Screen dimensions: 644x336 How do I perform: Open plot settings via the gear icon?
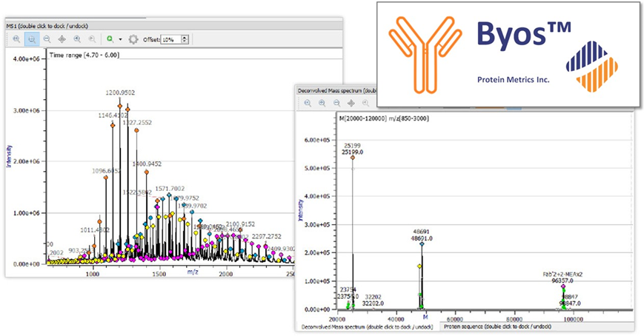(x=133, y=39)
